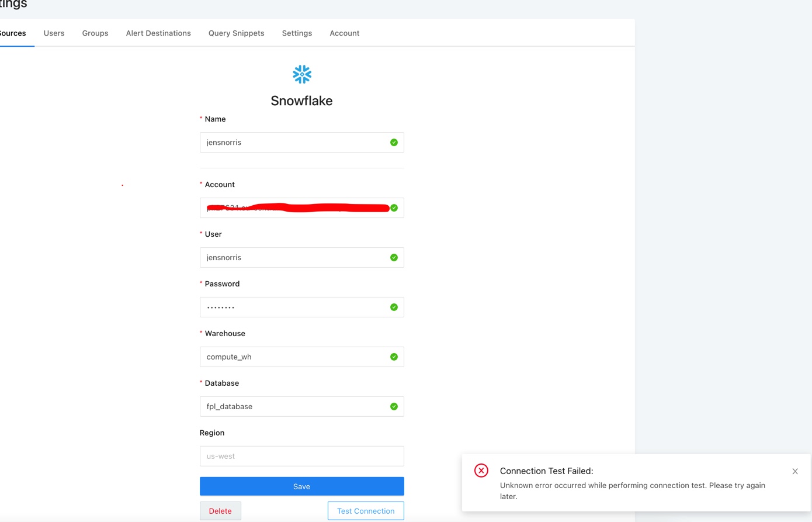Click the green checkmark in Database field
Viewport: 812px width, 522px height.
pyautogui.click(x=394, y=407)
